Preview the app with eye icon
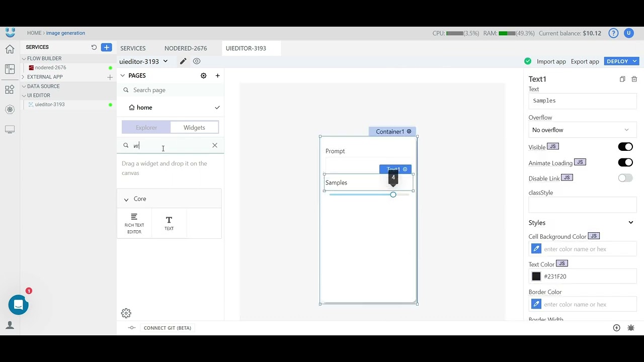The height and width of the screenshot is (362, 644). (x=197, y=61)
